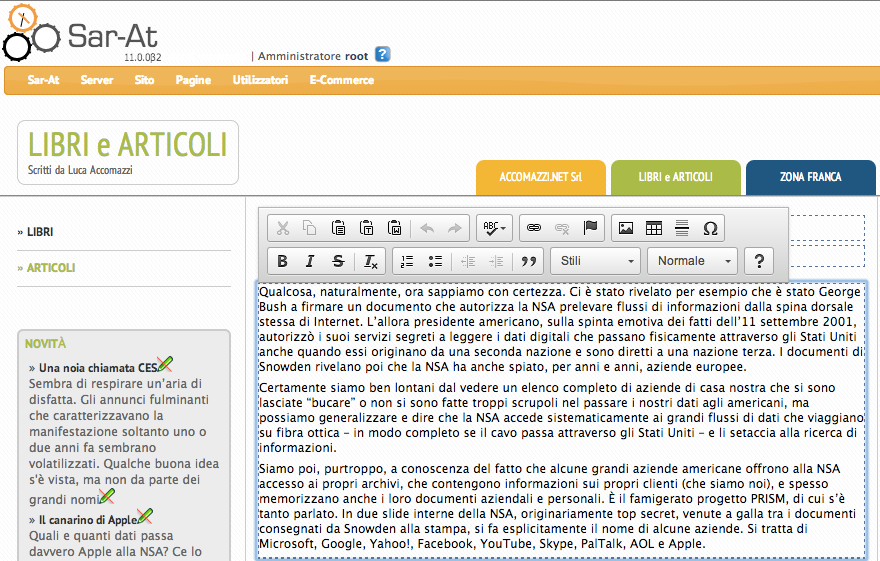Open the Server menu
The image size is (880, 561).
97,80
